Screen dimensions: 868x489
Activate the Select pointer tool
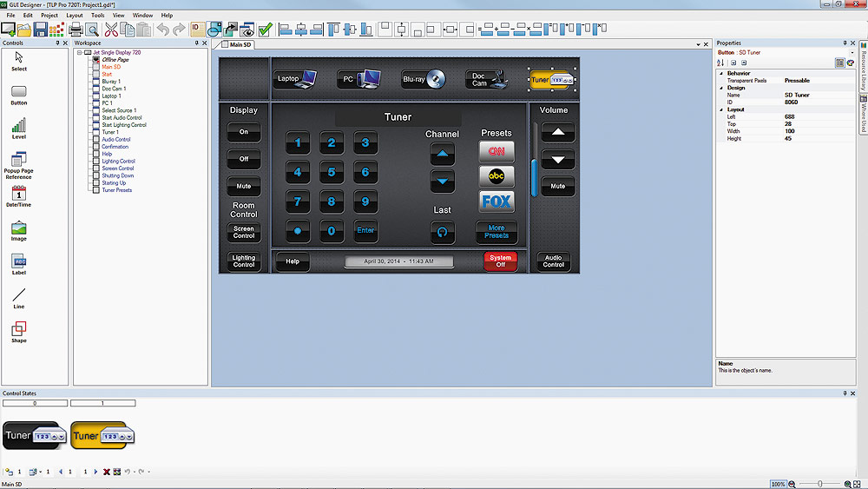19,61
